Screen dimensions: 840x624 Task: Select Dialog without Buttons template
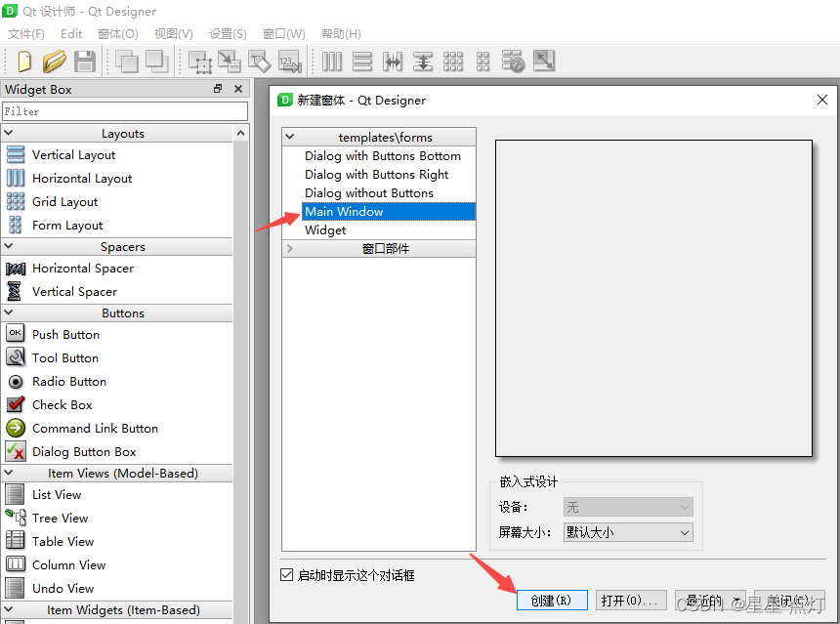[x=369, y=192]
